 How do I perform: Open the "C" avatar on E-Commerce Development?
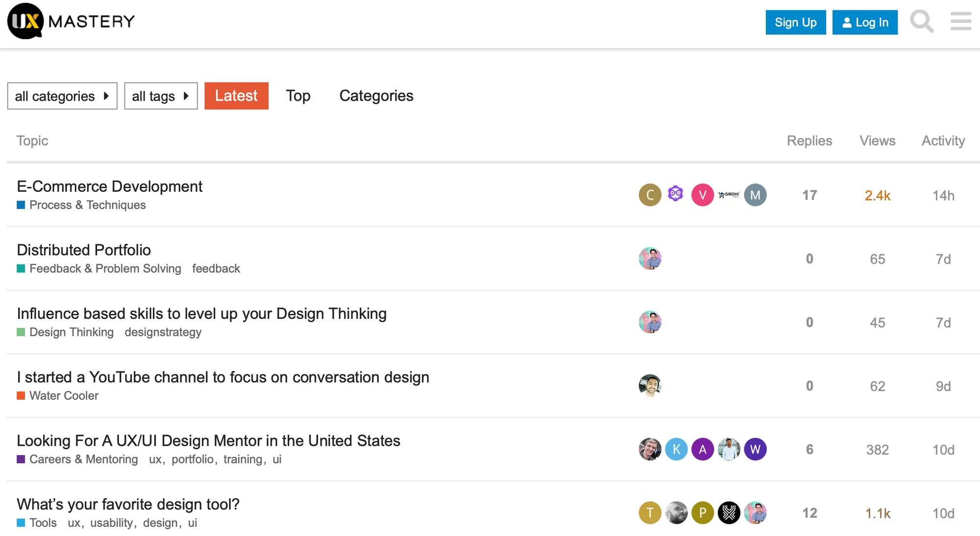pos(650,195)
